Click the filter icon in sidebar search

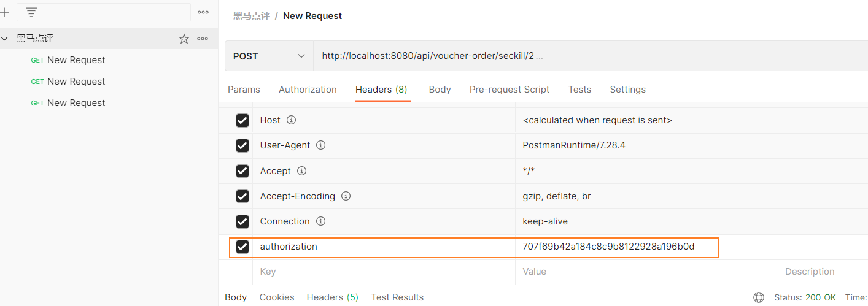(x=31, y=12)
